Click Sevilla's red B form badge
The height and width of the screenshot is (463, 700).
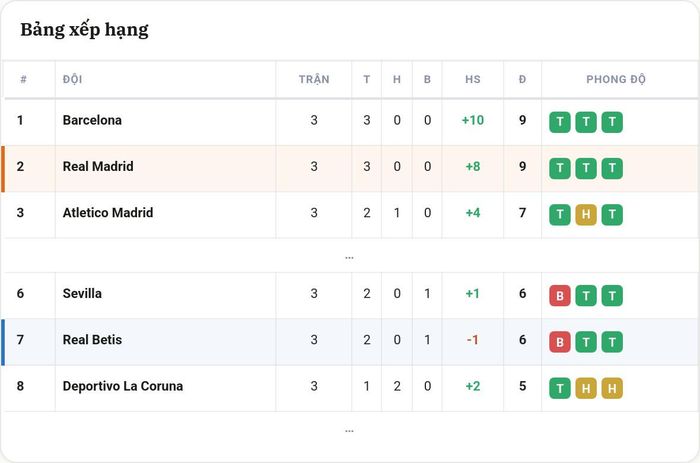pos(560,296)
